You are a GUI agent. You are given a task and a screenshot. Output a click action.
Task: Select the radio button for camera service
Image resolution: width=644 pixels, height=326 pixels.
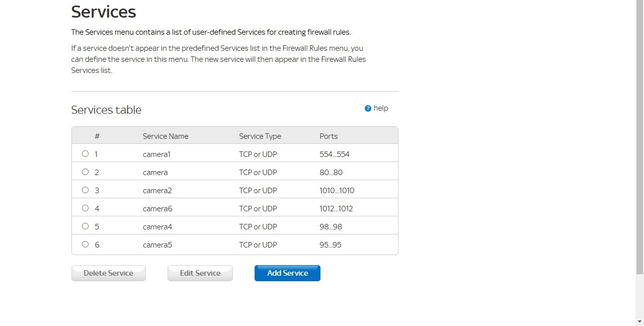(85, 172)
